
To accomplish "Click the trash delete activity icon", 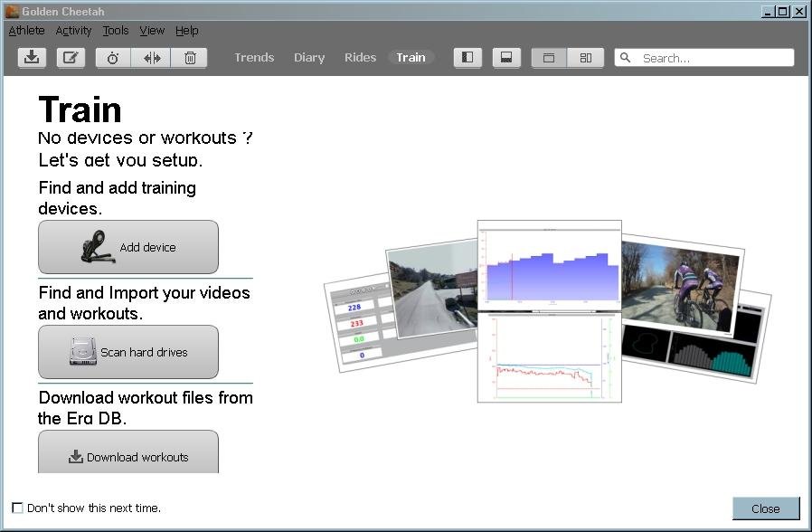I will pyautogui.click(x=190, y=58).
